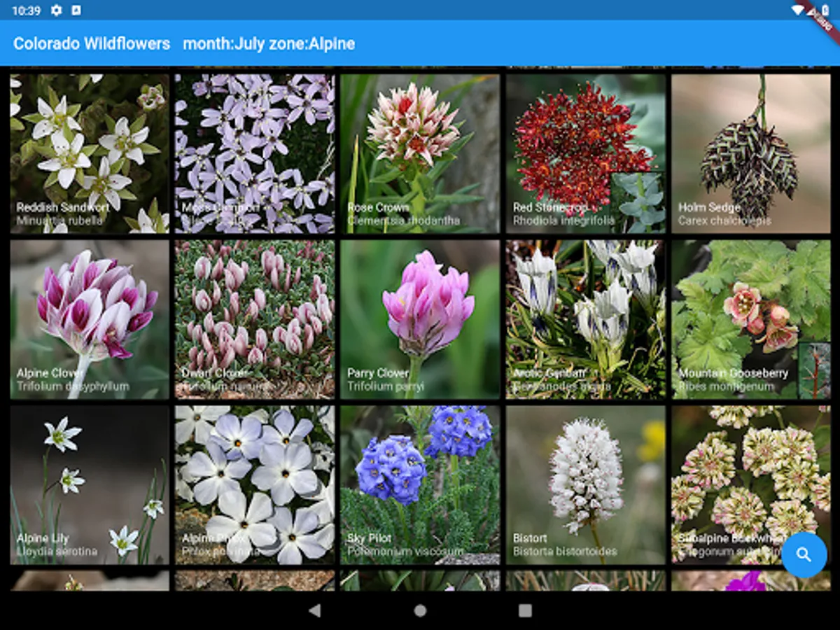The height and width of the screenshot is (630, 840).
Task: Select the Mountain Gooseberry plant card
Action: (751, 319)
